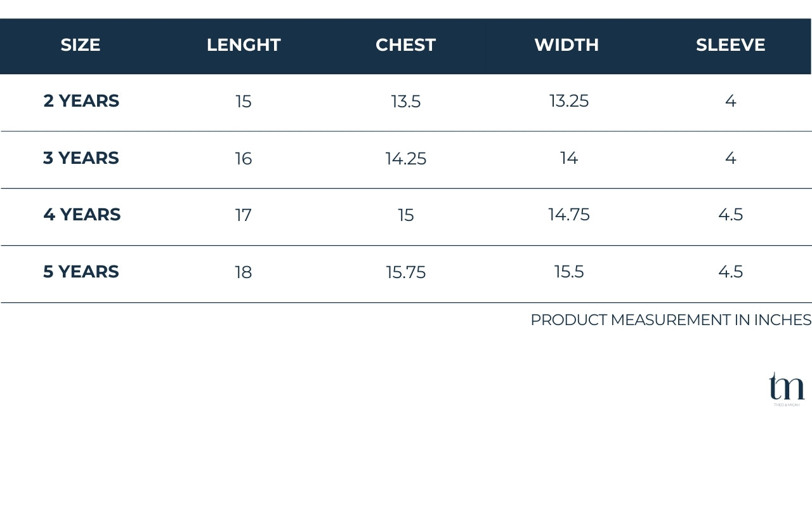Select the SIZE column header

click(81, 45)
